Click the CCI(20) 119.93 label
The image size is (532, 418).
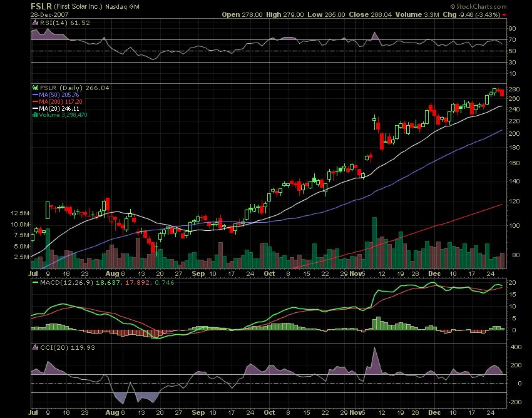click(68, 347)
